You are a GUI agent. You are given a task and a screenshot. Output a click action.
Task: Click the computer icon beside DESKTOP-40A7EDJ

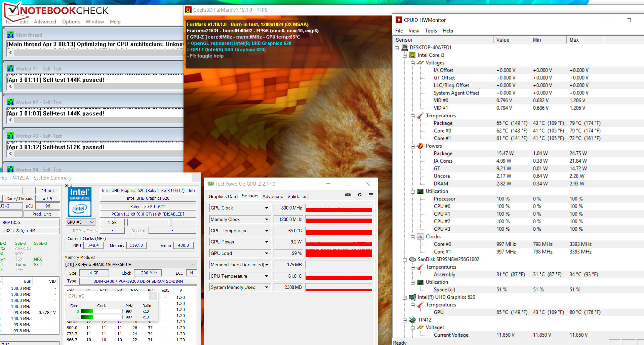pos(405,47)
